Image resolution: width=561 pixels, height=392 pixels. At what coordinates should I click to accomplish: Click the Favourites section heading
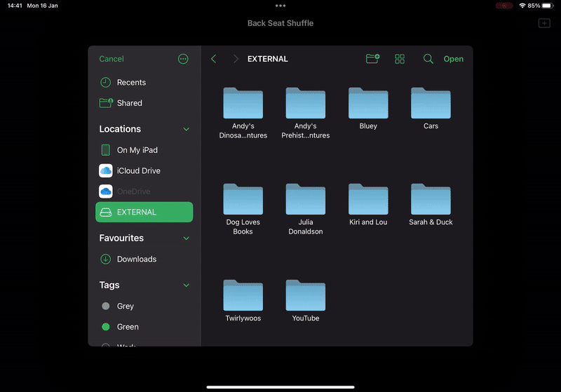(121, 238)
